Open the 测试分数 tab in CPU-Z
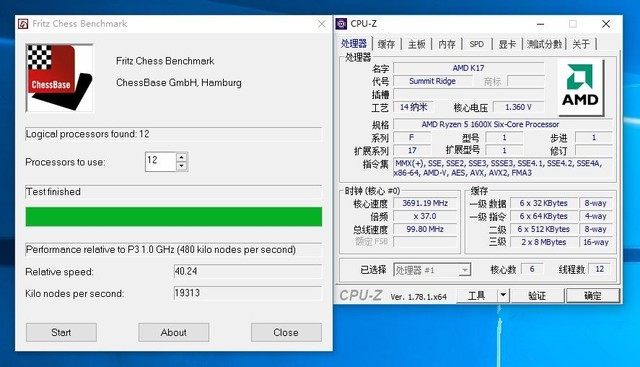 click(544, 44)
